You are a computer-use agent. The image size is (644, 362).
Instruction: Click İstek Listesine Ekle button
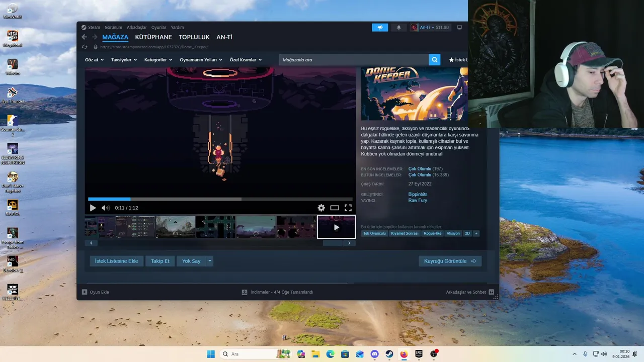(x=117, y=261)
